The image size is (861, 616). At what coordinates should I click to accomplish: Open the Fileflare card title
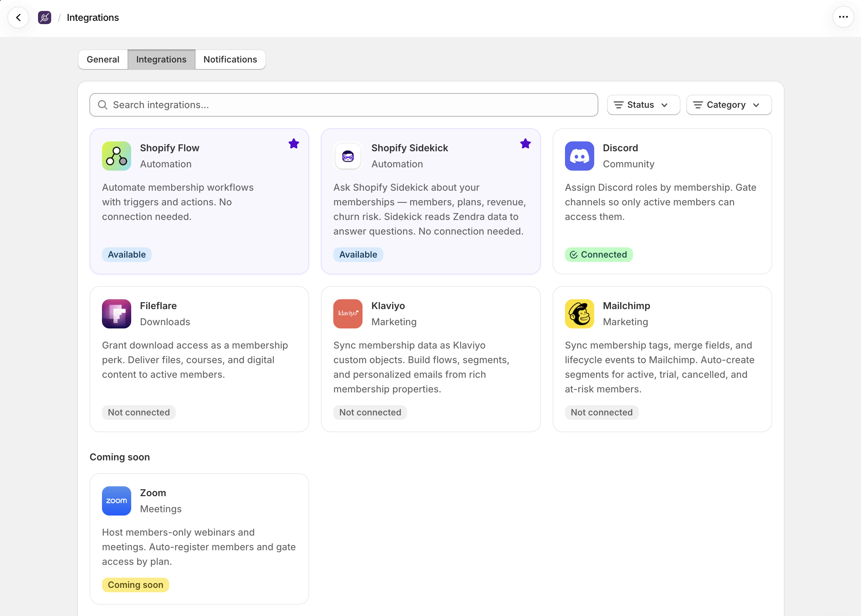coord(158,306)
